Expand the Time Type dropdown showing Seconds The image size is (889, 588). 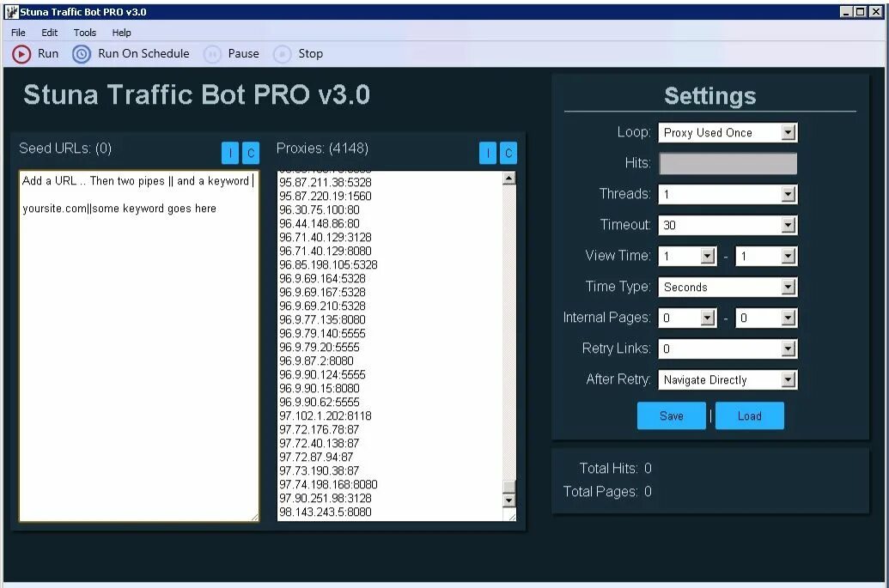(x=789, y=287)
